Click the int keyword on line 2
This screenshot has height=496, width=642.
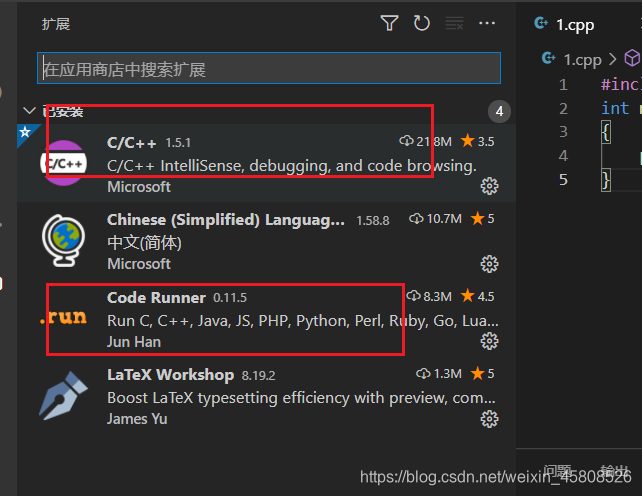click(615, 108)
